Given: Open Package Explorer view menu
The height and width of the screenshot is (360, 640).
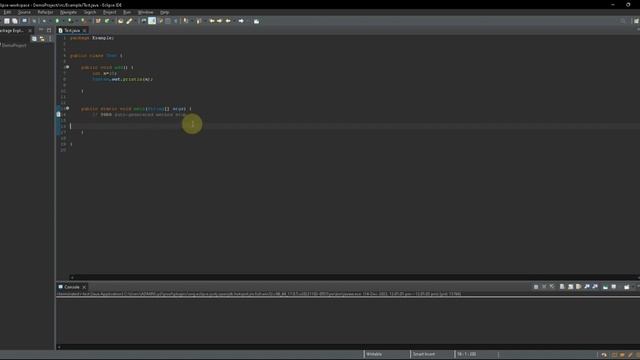Looking at the screenshot, I should [x=50, y=39].
